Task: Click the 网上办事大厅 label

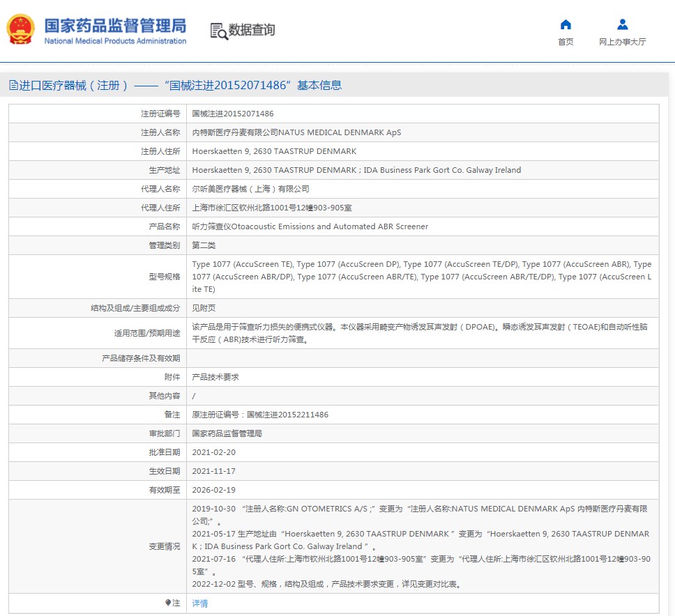Action: 623,42
